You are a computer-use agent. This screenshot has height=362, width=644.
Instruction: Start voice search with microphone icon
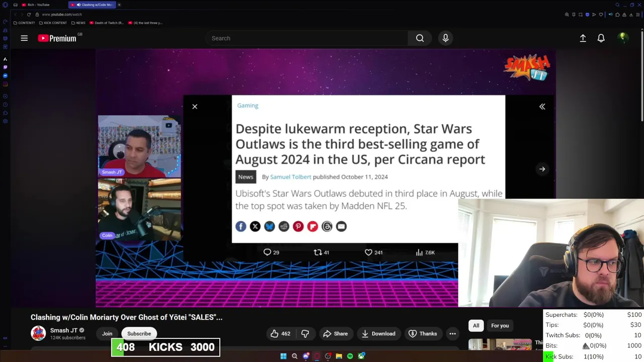445,38
